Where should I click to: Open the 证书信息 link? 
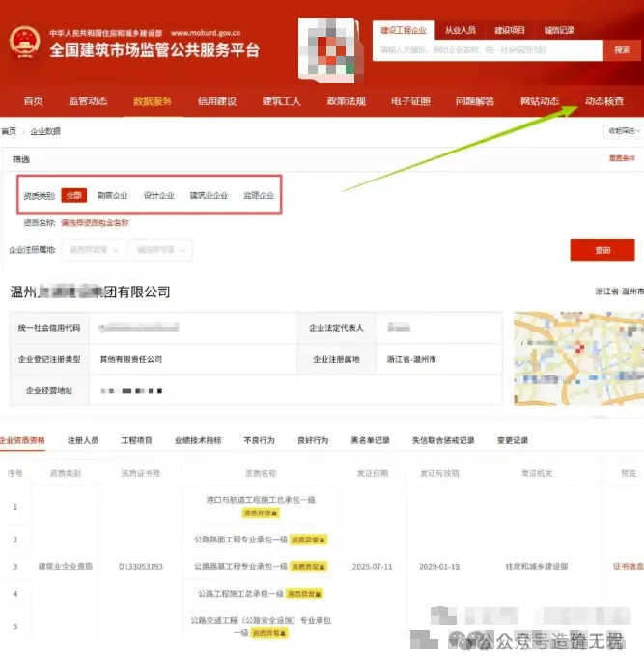[629, 567]
